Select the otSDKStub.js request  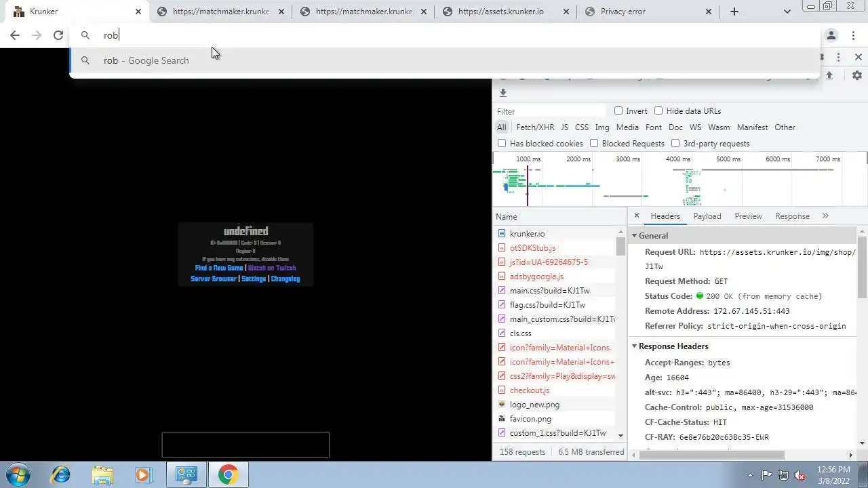click(555, 248)
